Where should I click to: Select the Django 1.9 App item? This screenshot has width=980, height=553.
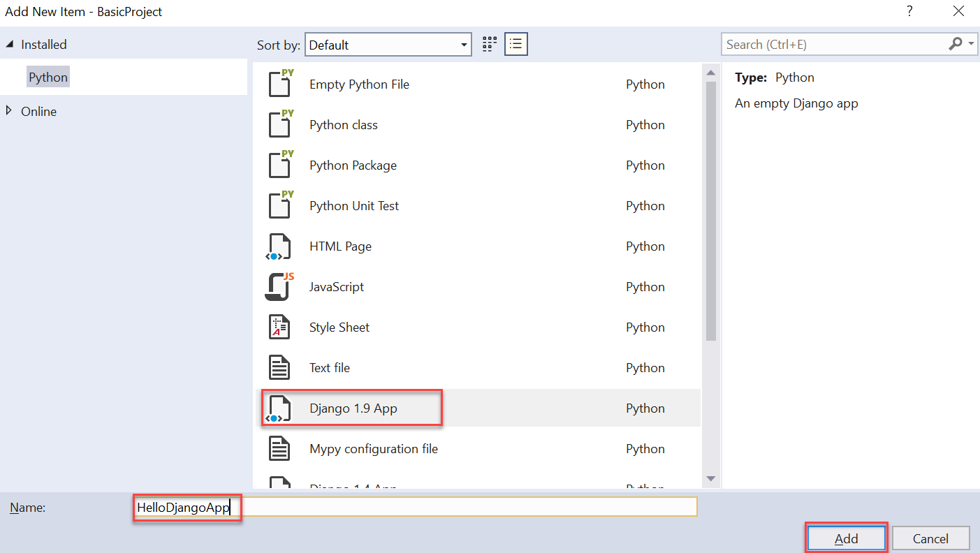tap(478, 408)
